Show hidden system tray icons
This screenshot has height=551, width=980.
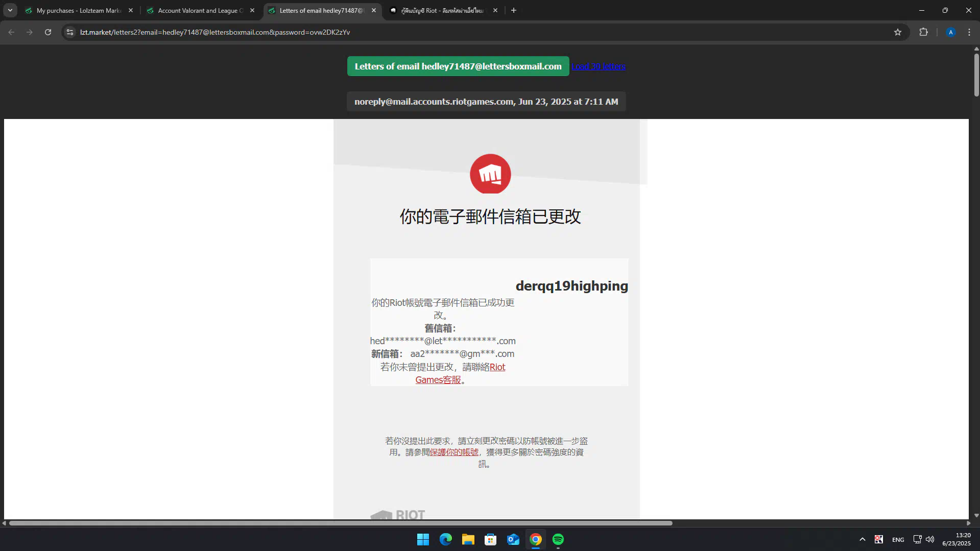(862, 539)
